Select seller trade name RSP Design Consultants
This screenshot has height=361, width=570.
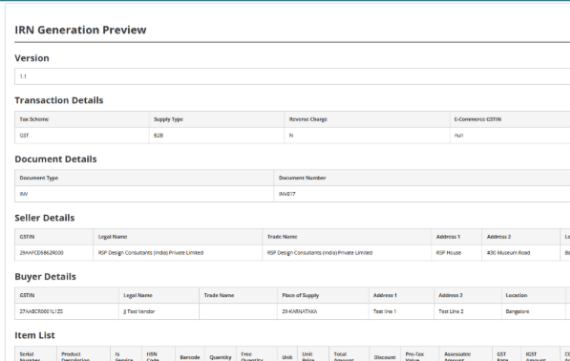pyautogui.click(x=320, y=253)
